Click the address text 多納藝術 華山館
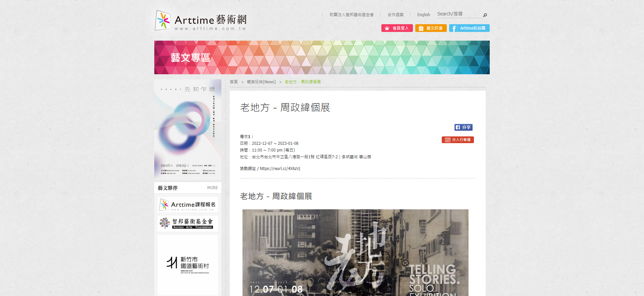Screen dimensions: 644x296 click(356, 157)
